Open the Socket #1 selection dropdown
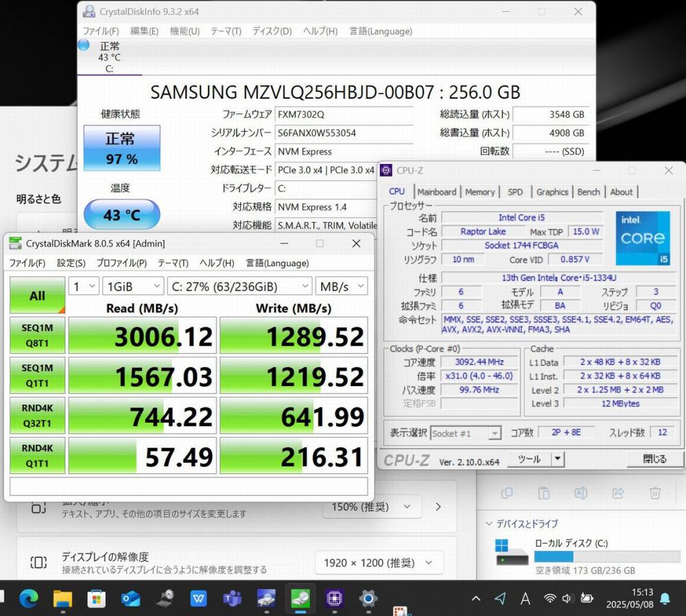Screen dimensions: 686x616 point(466,433)
